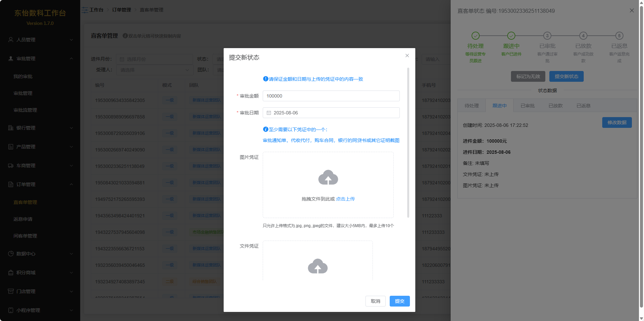Click the image upload cloud icon
This screenshot has width=644, height=321.
[328, 178]
